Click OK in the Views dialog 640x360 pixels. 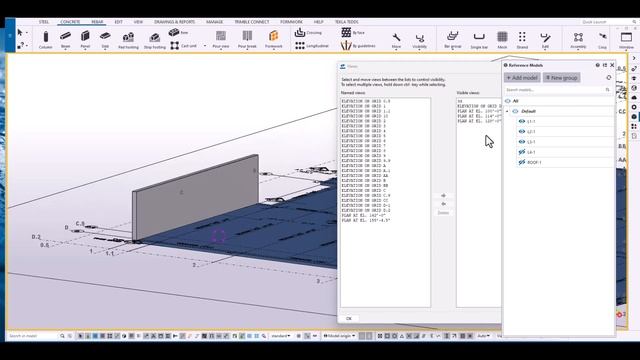pyautogui.click(x=349, y=318)
